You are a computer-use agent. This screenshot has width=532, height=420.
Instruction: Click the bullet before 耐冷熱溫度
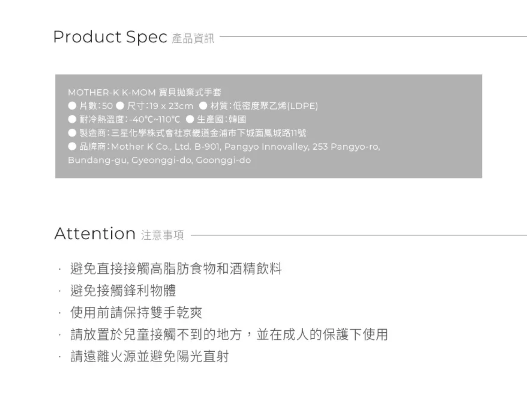pos(72,119)
